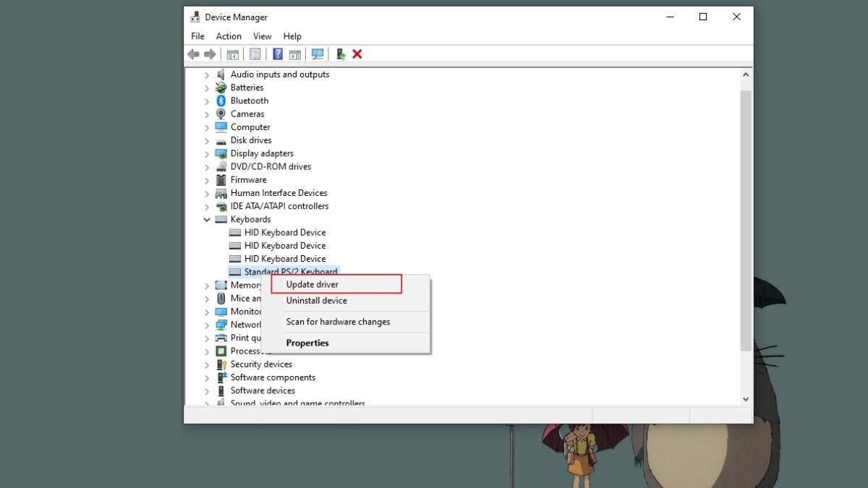Click Scan for hardware changes monitor icon
This screenshot has width=868, height=488.
click(x=317, y=54)
